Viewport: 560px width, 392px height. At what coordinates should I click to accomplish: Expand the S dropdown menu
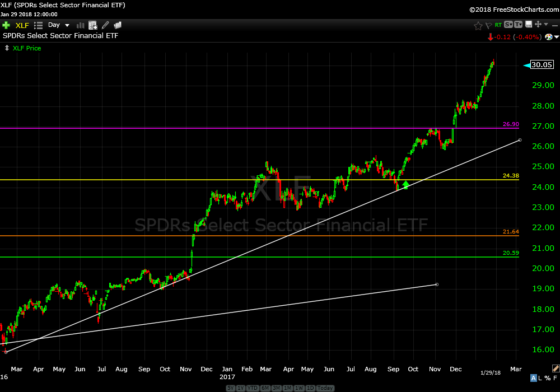[508, 25]
